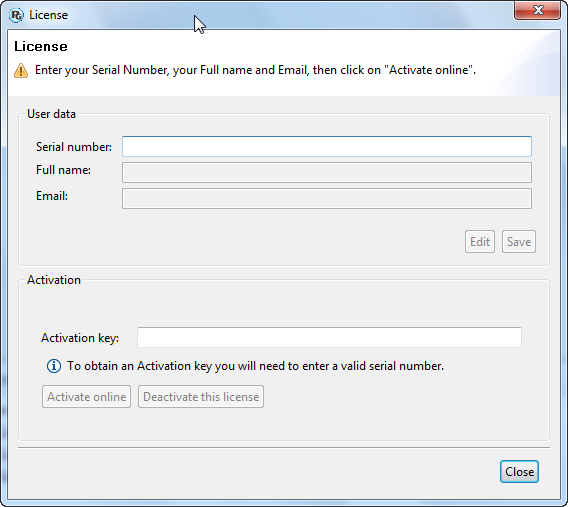Screen dimensions: 568x507
Task: Click the Activation group title
Action: click(x=54, y=280)
